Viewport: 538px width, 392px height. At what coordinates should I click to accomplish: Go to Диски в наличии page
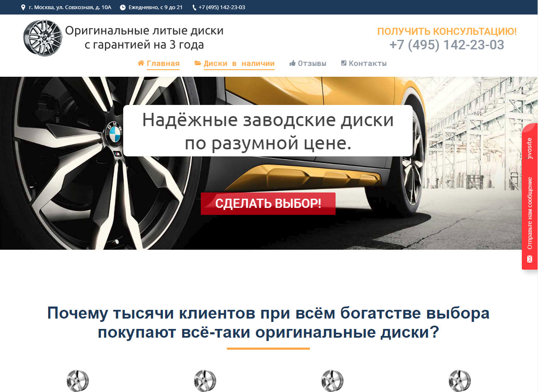coord(239,63)
